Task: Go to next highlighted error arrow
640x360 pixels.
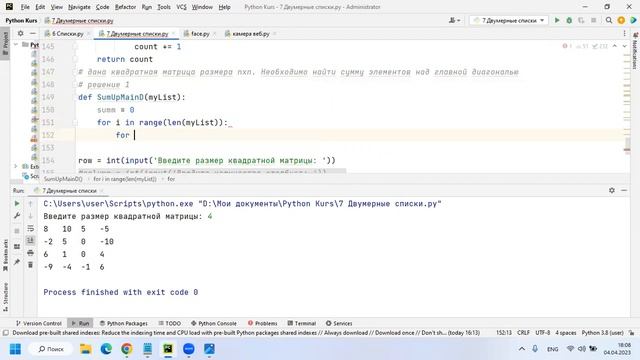Action: click(624, 46)
